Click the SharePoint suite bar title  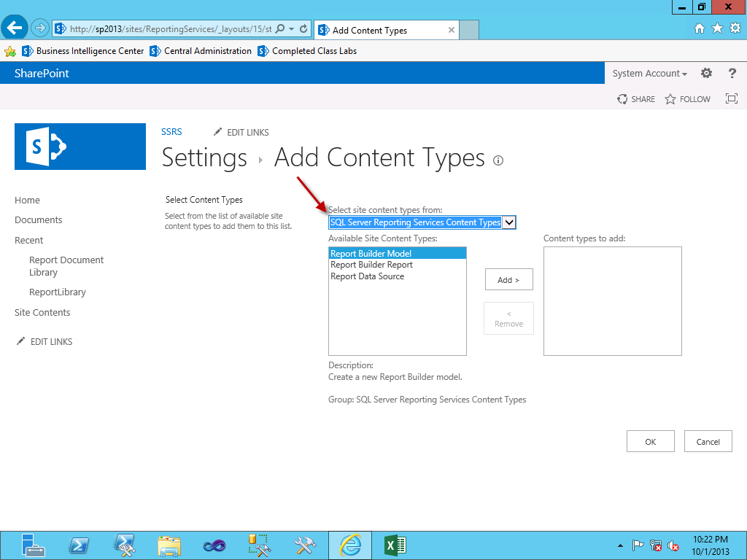42,74
